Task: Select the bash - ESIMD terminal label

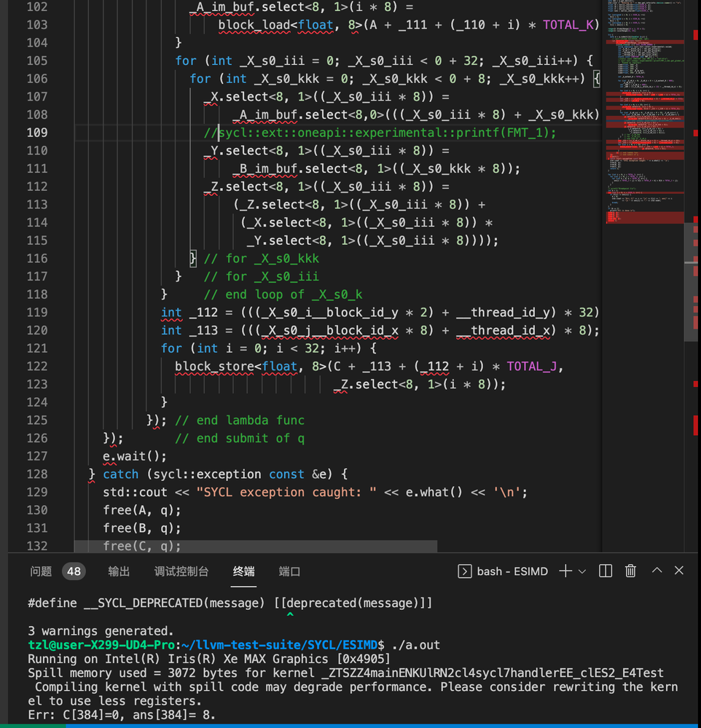Action: click(x=512, y=571)
